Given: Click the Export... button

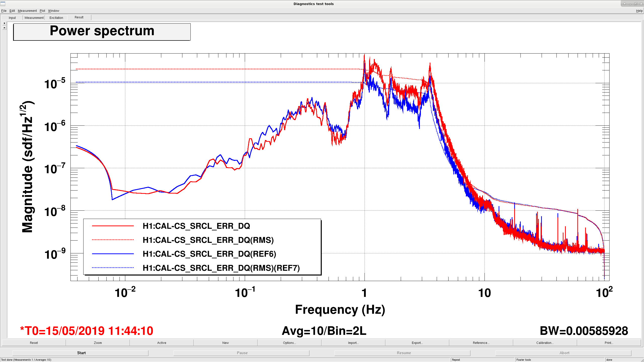Looking at the screenshot, I should [x=417, y=343].
